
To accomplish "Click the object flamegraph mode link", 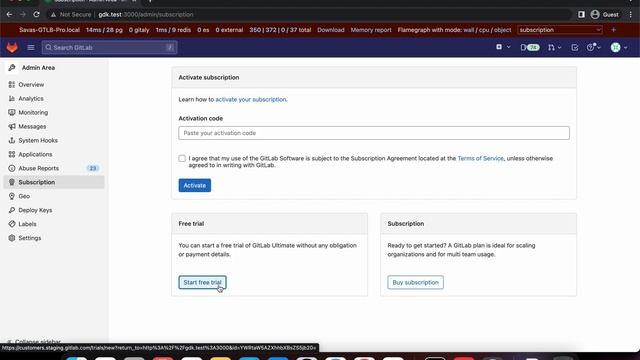I will [x=502, y=30].
